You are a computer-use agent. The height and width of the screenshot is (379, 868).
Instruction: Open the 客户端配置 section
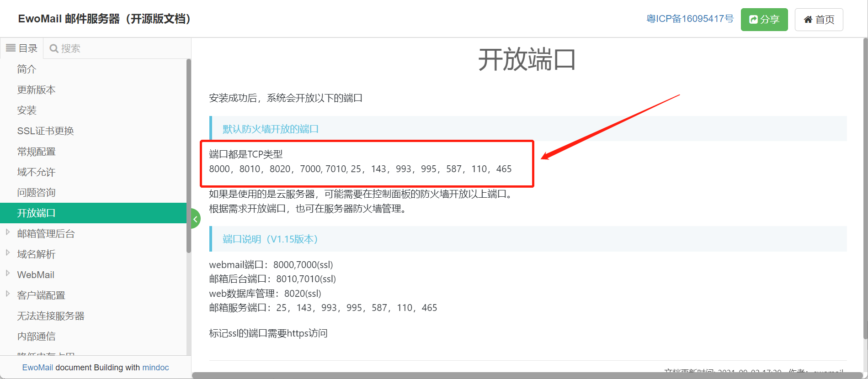tap(41, 295)
